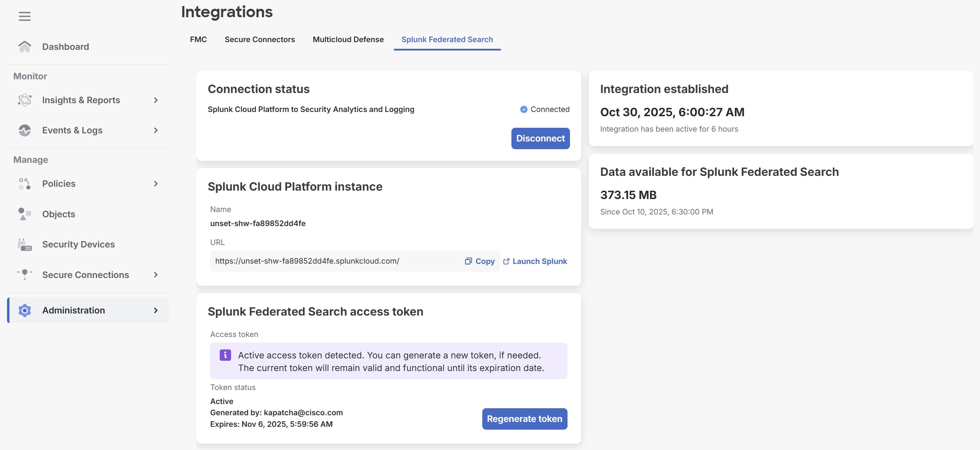Expand Secure Connections chevron
The width and height of the screenshot is (980, 450).
tap(156, 274)
